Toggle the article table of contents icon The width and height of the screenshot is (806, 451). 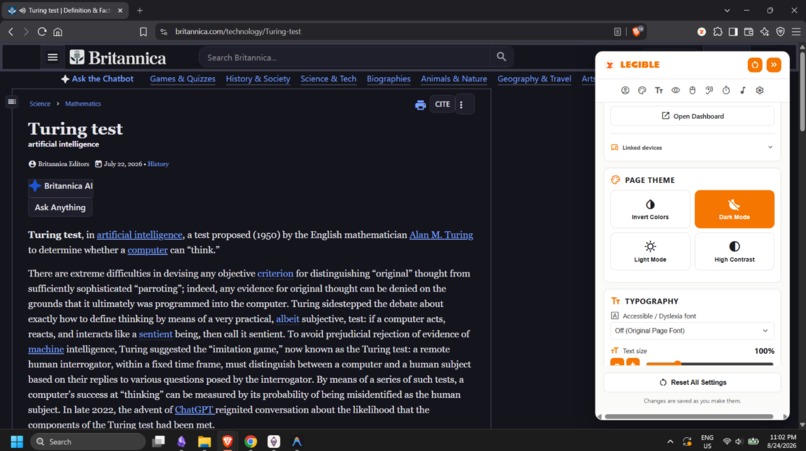point(12,102)
